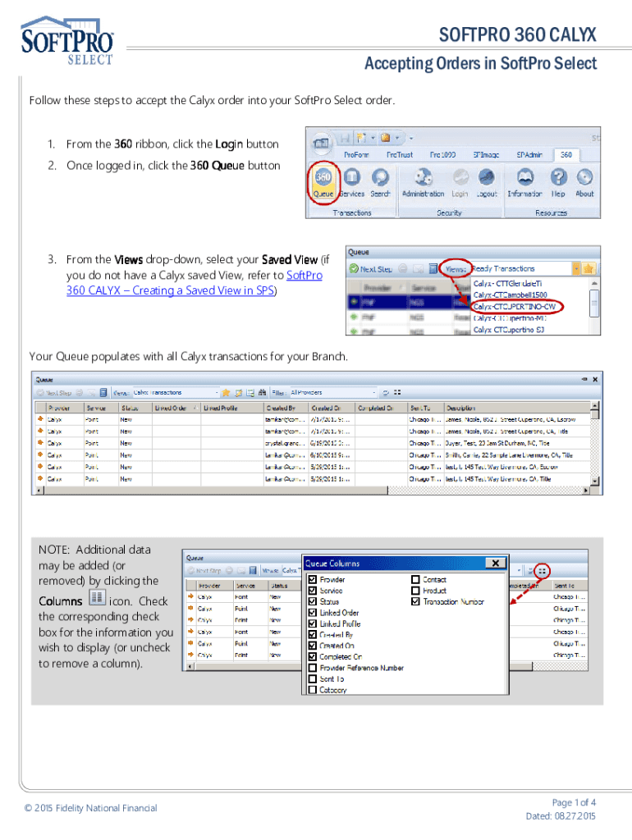Click the circled Columns icon in Queue toolbar
Screen dimensions: 632x840
543,569
